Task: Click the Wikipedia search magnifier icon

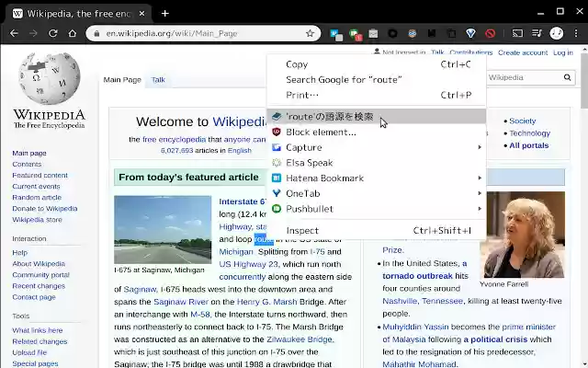Action: (x=568, y=77)
